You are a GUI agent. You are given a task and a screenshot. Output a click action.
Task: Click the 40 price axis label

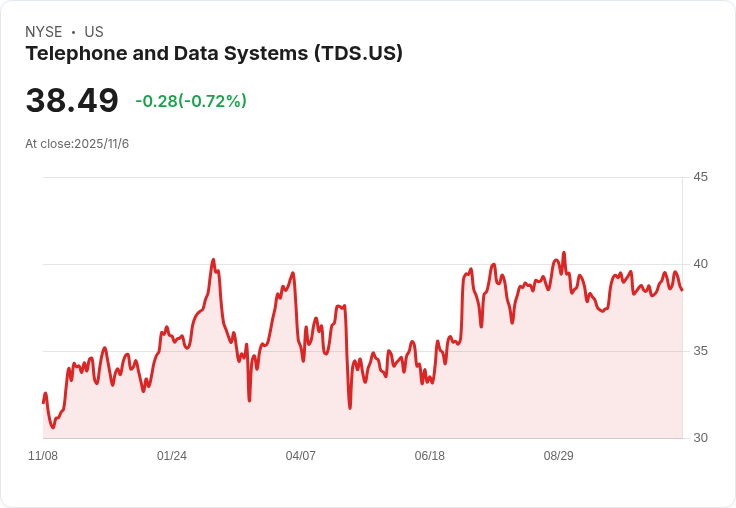coord(700,264)
